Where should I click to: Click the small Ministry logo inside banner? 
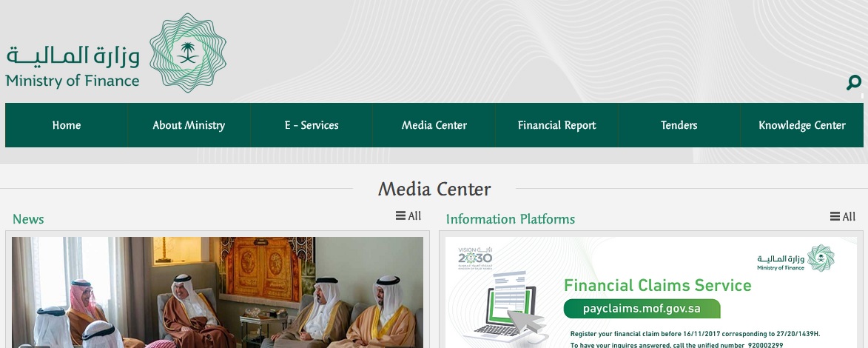pos(795,259)
